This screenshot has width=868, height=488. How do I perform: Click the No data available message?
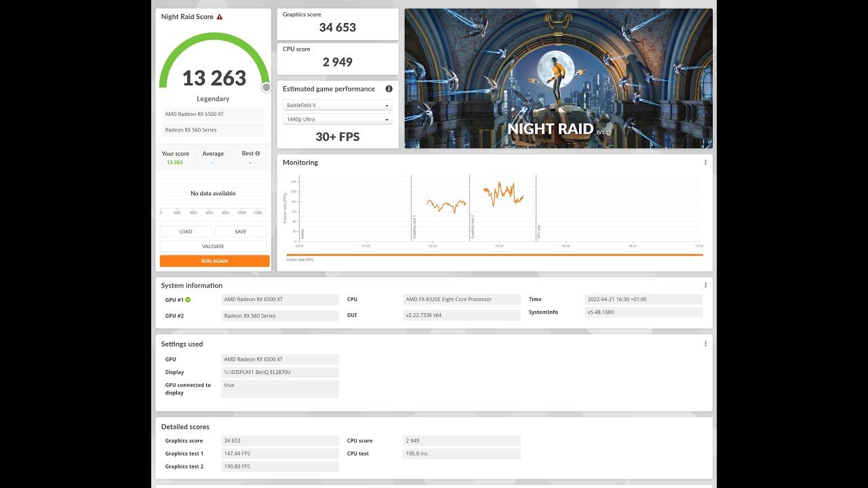click(x=213, y=193)
